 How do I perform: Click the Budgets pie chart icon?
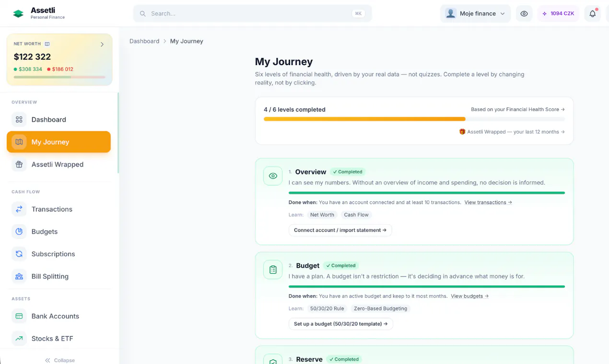point(19,231)
